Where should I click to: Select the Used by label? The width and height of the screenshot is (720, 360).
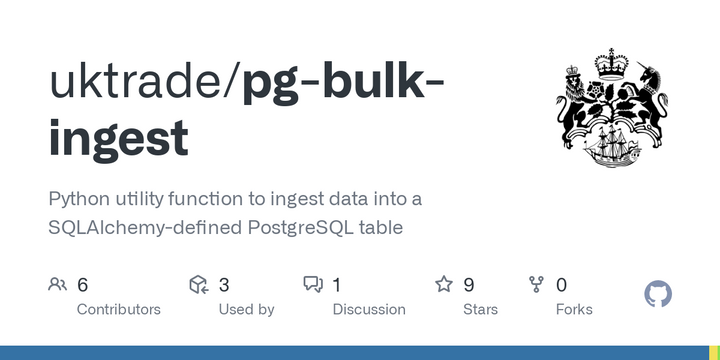point(246,309)
